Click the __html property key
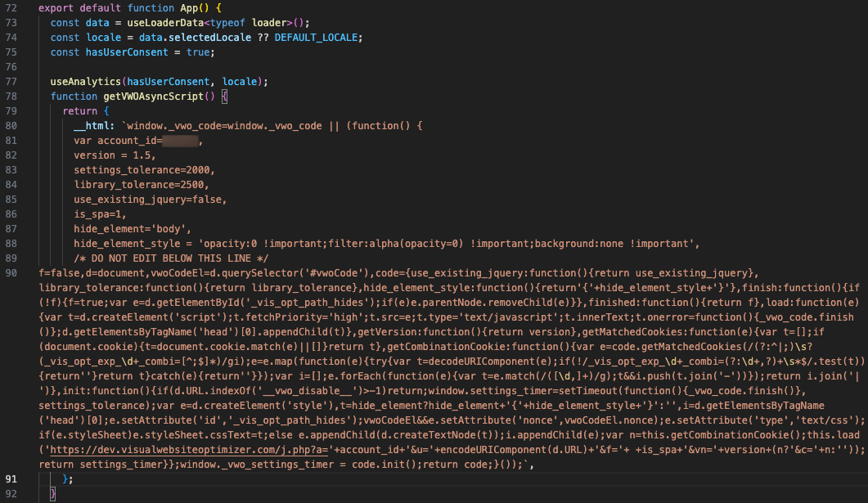 (x=93, y=126)
